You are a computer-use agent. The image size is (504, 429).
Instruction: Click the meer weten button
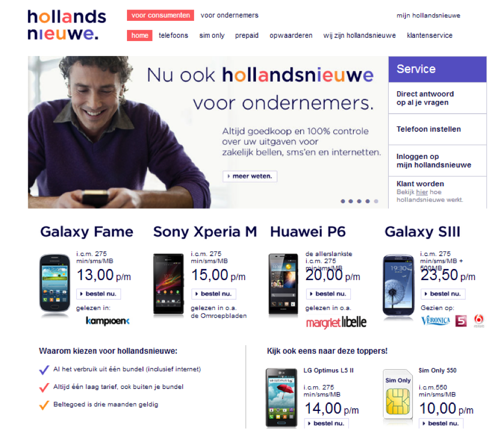click(250, 176)
